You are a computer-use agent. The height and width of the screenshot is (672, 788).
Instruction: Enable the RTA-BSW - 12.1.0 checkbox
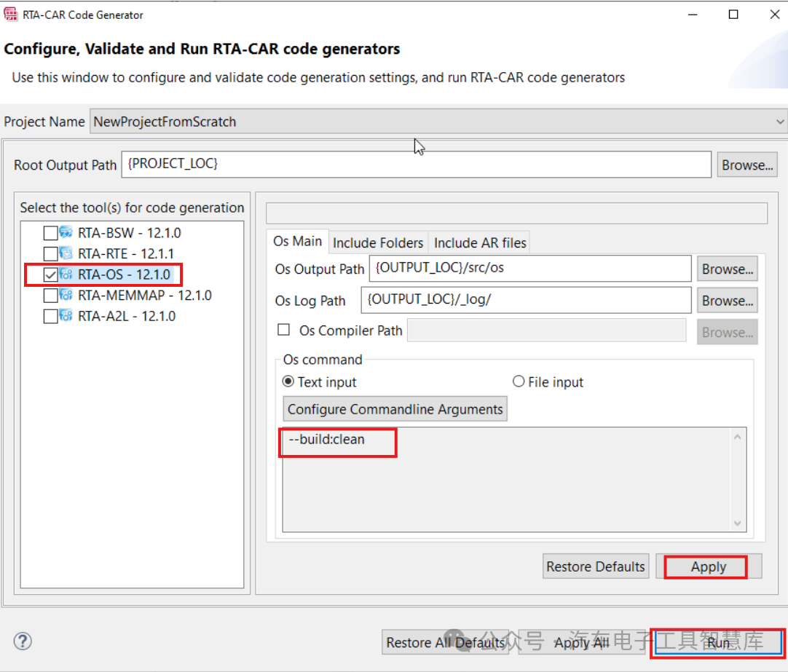coord(50,233)
